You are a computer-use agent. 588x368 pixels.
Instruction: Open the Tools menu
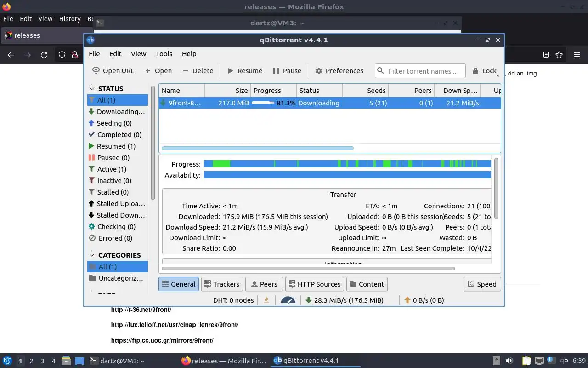(x=164, y=54)
